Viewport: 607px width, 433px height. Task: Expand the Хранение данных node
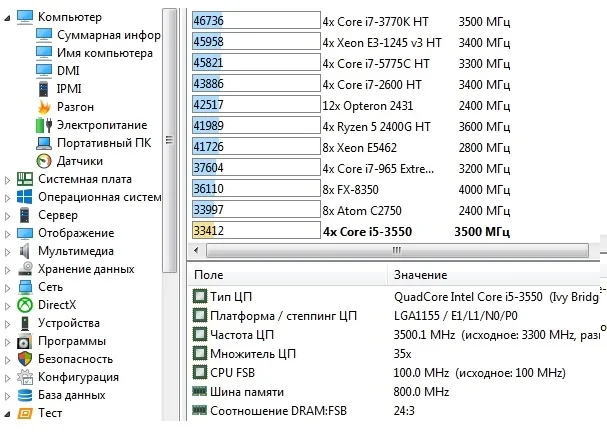coord(7,270)
